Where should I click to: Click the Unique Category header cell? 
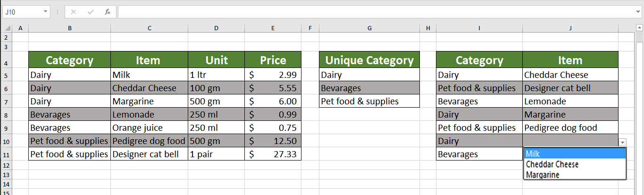click(369, 60)
